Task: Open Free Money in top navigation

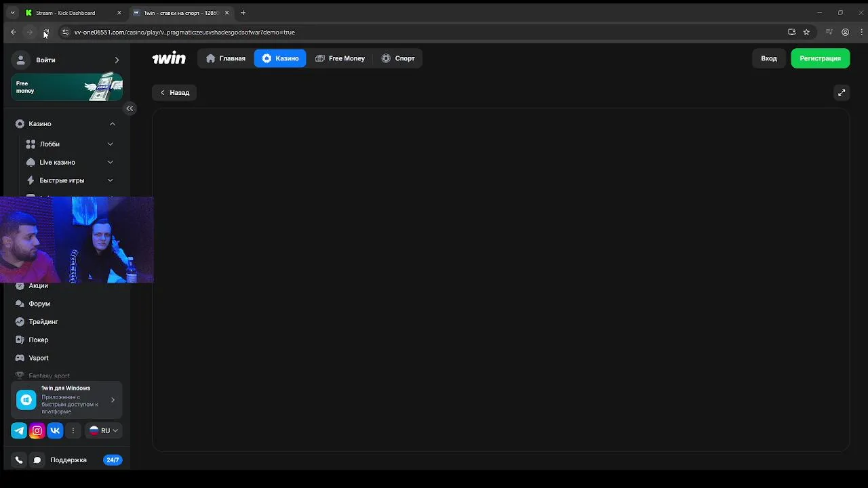Action: 340,58
